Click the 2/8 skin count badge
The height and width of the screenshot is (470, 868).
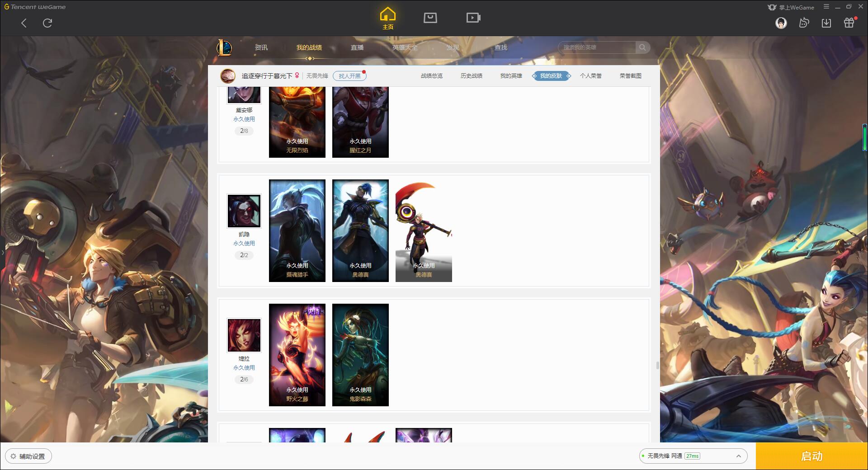point(244,131)
